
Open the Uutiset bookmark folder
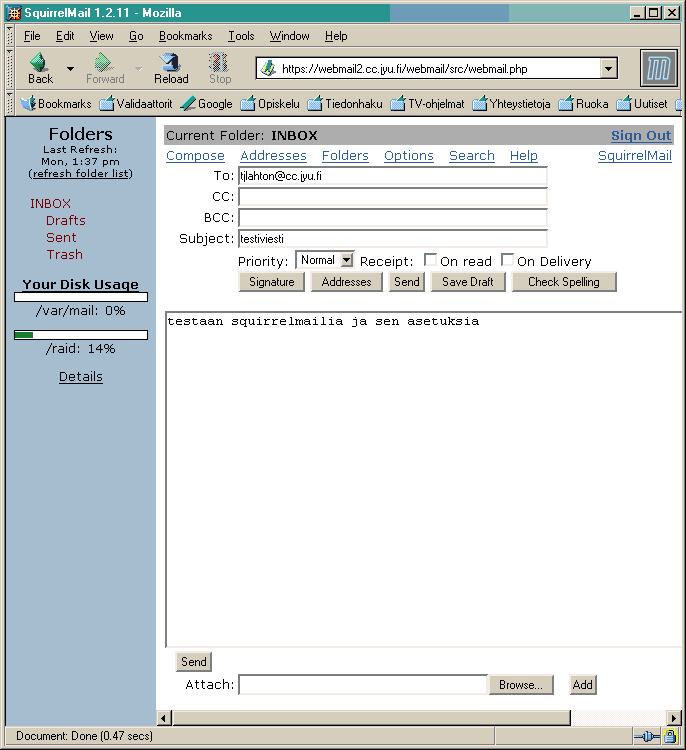pos(642,103)
